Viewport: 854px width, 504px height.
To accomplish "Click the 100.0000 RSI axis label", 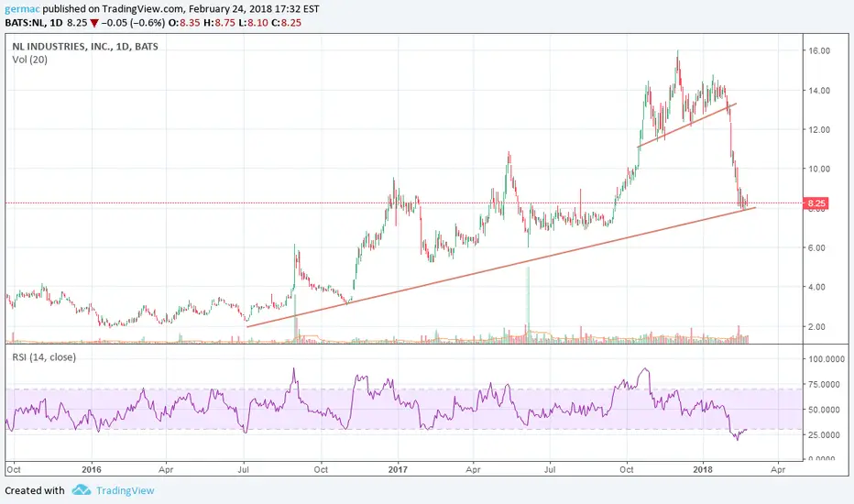I will click(827, 359).
